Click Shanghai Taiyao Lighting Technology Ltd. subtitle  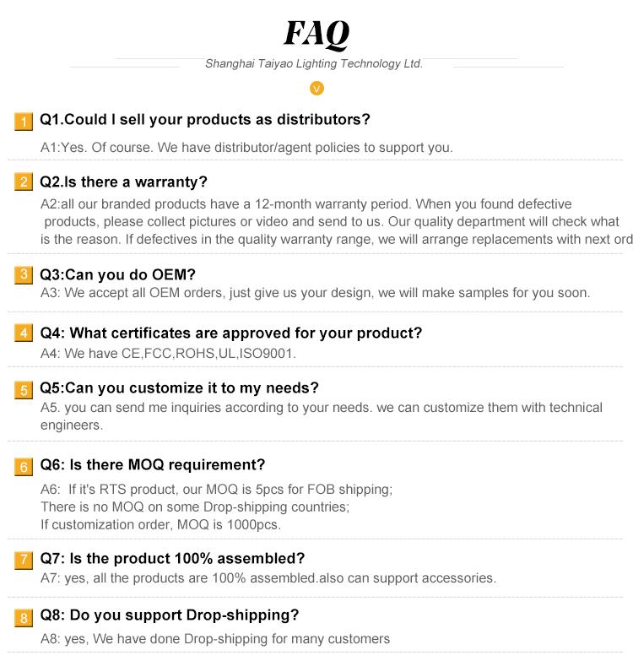click(x=314, y=64)
